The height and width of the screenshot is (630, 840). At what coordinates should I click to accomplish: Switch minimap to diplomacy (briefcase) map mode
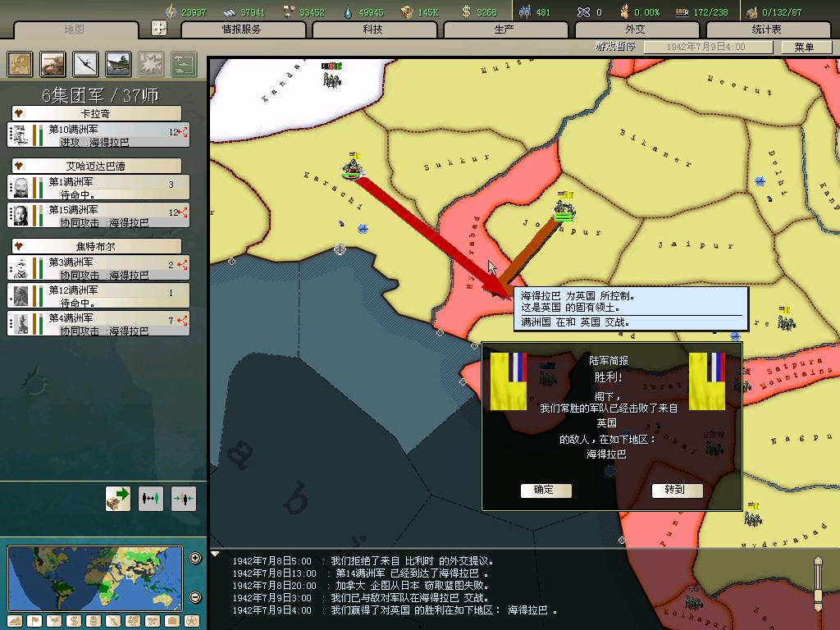tap(172, 621)
